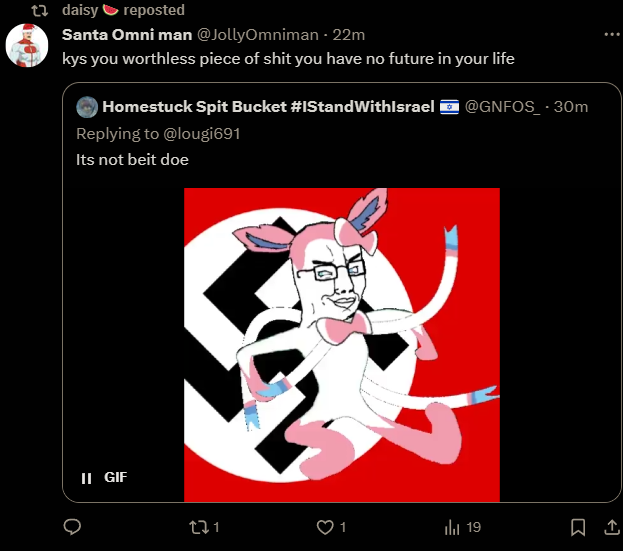This screenshot has width=623, height=551.
Task: Click the Homestuck Spit Bucket display name
Action: tap(268, 106)
